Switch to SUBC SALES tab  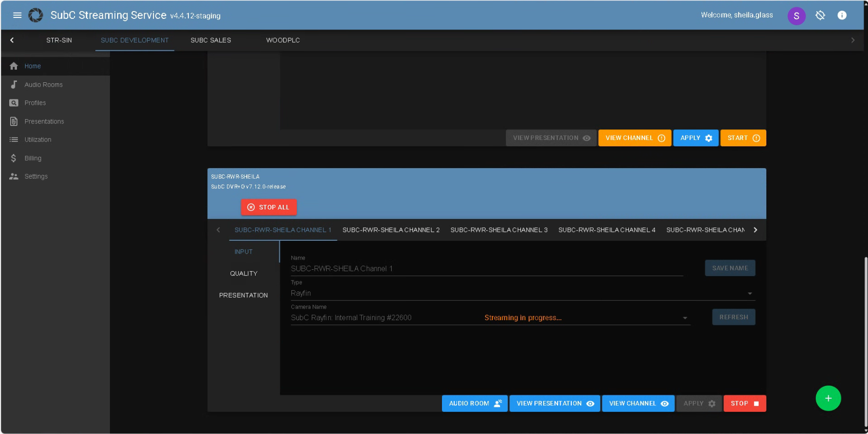[211, 40]
